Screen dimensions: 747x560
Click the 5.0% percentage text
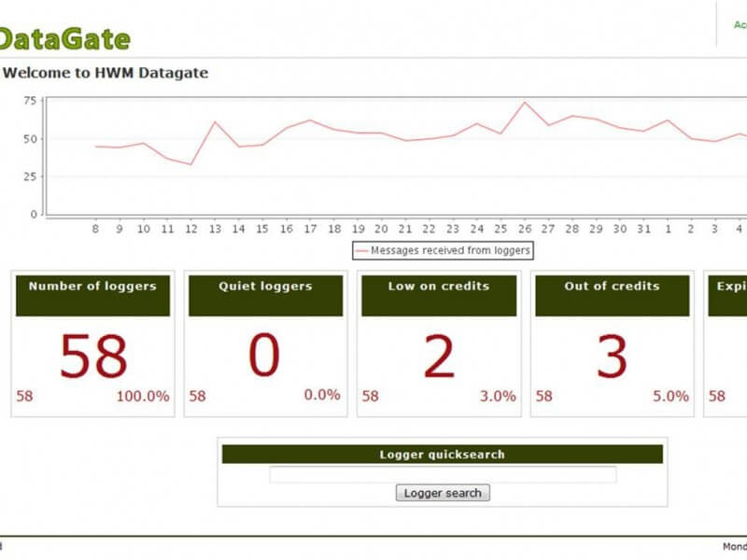[670, 396]
